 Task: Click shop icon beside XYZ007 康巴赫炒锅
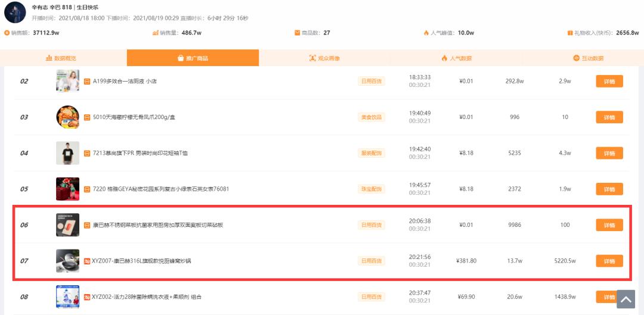pyautogui.click(x=87, y=261)
